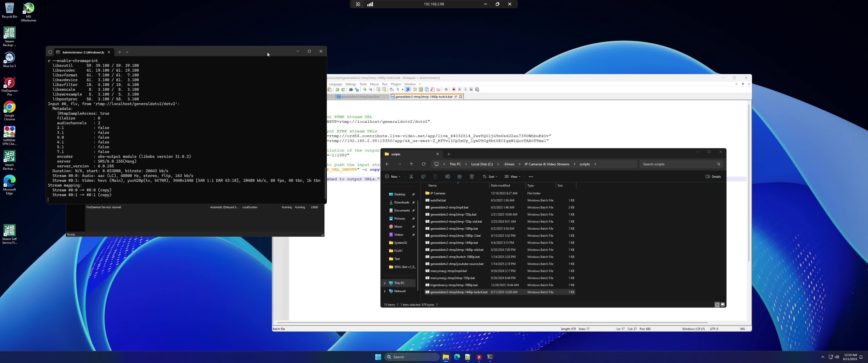The image size is (868, 363).
Task: Toggle the Indent Guide button
Action: 408,89
